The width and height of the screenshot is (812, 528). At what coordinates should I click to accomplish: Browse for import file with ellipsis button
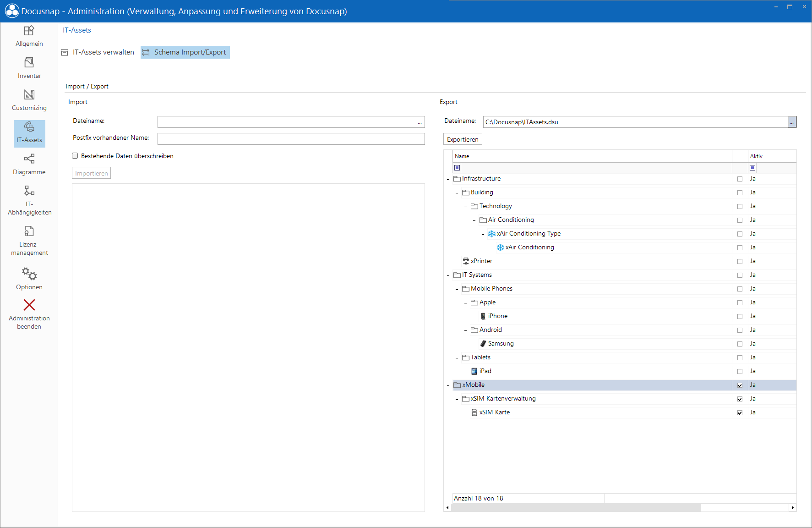coord(420,122)
